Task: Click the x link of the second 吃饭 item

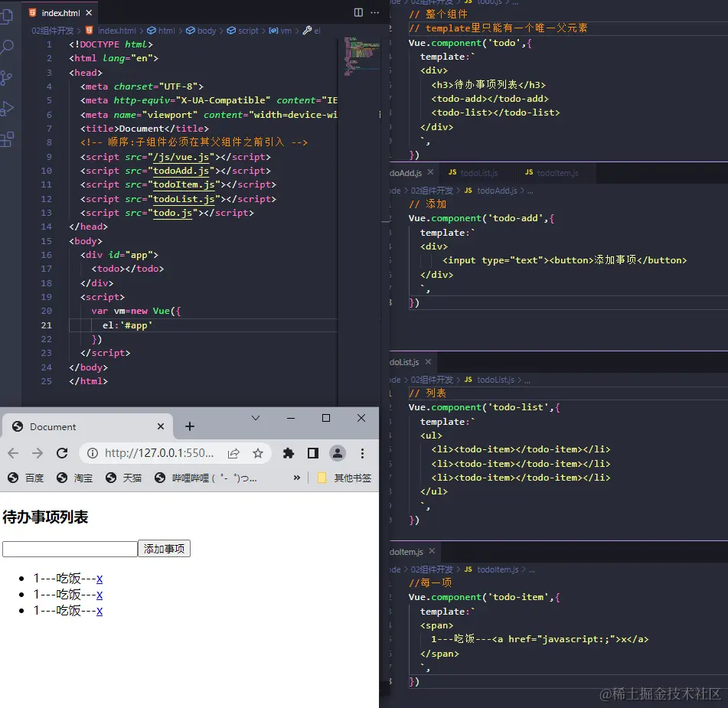Action: pyautogui.click(x=100, y=595)
